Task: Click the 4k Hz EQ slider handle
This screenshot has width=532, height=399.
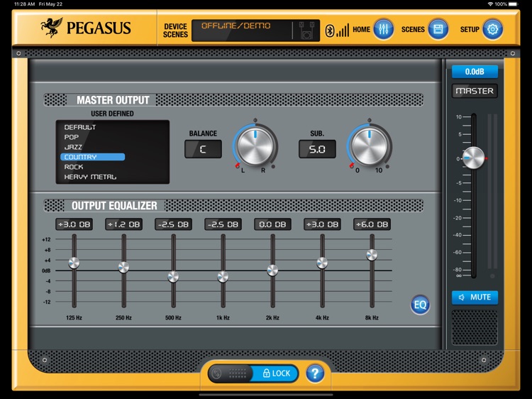Action: point(322,263)
